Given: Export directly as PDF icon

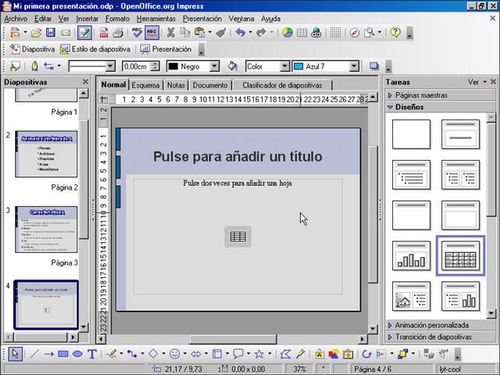Looking at the screenshot, I should click(x=104, y=33).
